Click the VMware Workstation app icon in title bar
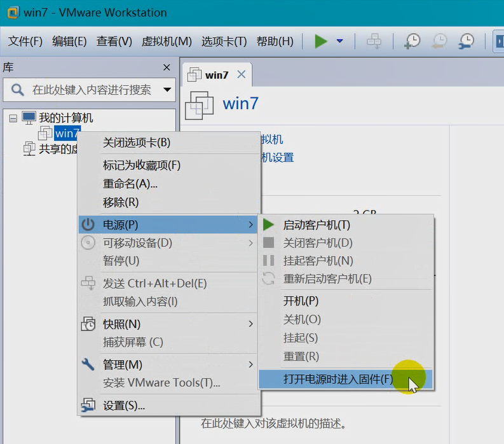504x444 pixels. click(x=13, y=13)
